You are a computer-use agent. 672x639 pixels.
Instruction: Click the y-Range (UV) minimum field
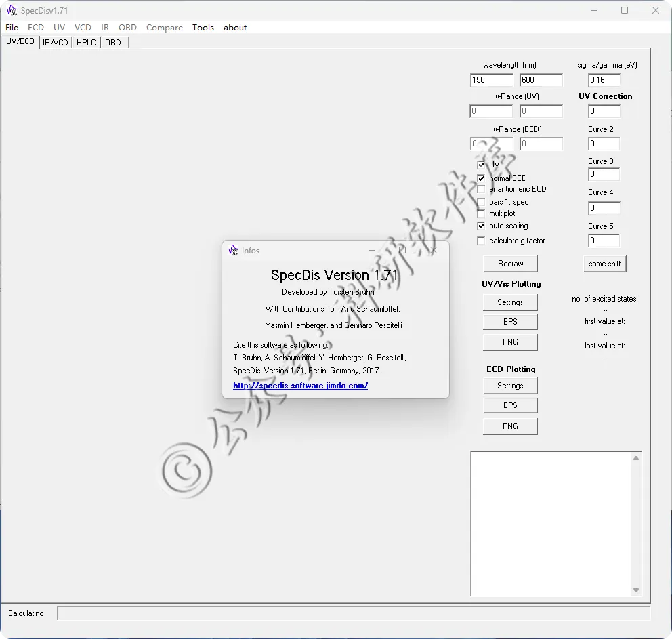tap(492, 111)
